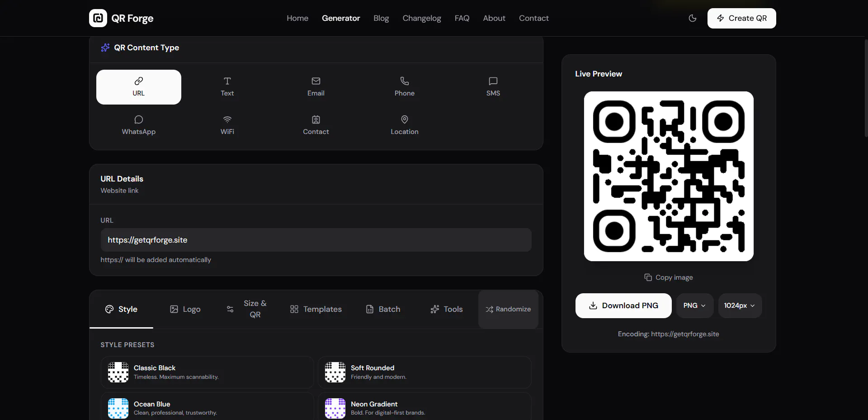This screenshot has width=868, height=420.
Task: Click the URL input field
Action: click(x=316, y=240)
